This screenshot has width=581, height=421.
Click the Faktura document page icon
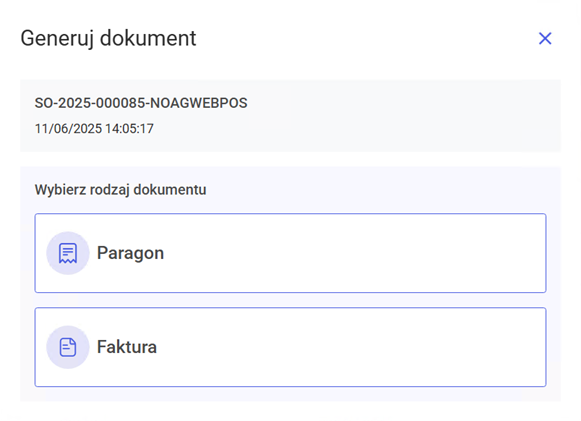[68, 347]
